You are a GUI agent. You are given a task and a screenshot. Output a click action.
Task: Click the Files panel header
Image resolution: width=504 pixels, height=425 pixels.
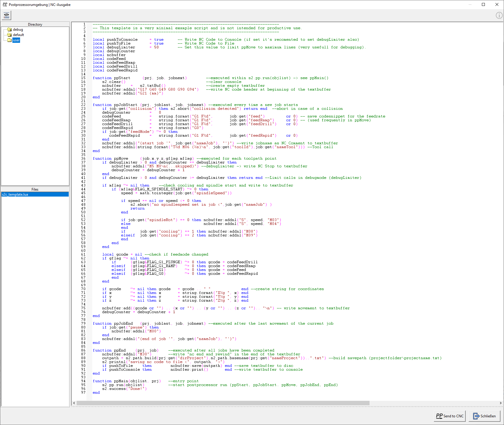35,189
